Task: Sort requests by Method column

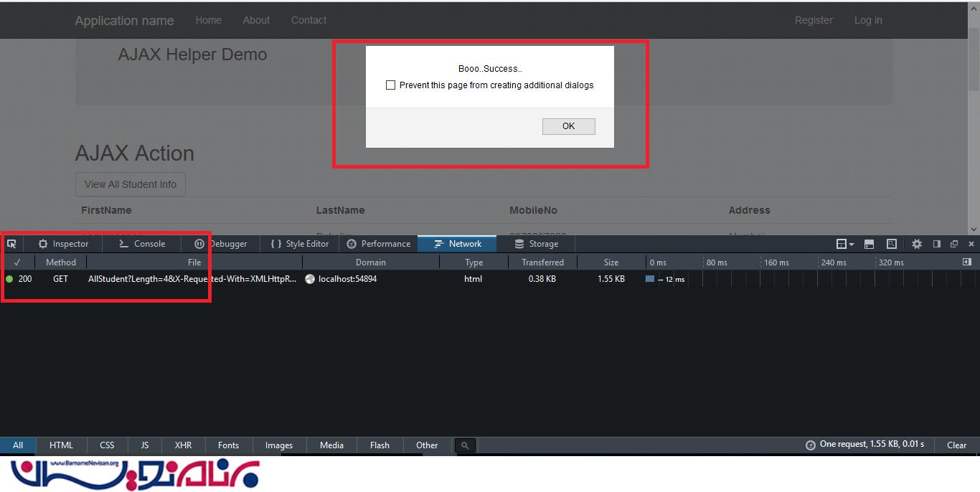Action: click(61, 262)
